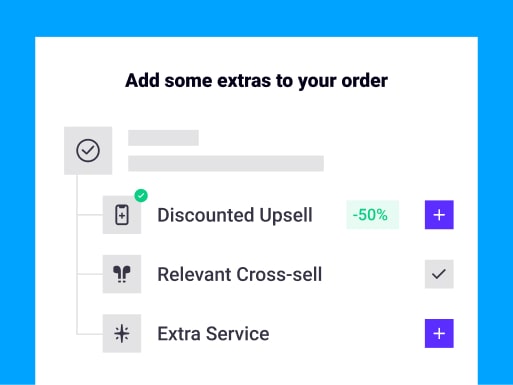Screen dimensions: 513x385
Task: Click the circled checkmark main product icon
Action: [88, 151]
